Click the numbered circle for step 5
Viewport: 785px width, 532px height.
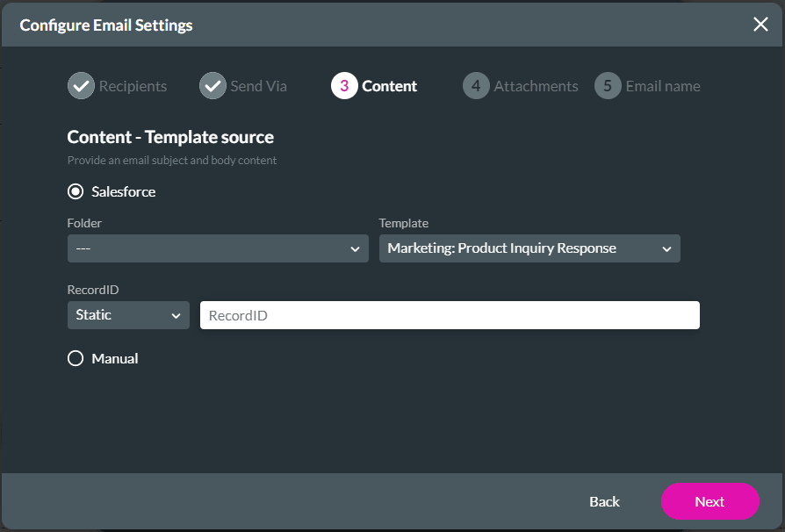(x=607, y=85)
